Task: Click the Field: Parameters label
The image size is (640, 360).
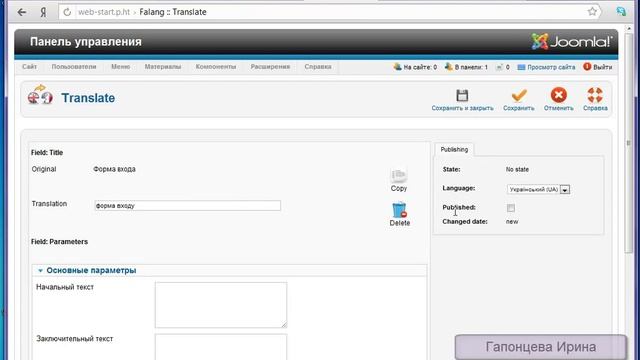Action: click(59, 242)
